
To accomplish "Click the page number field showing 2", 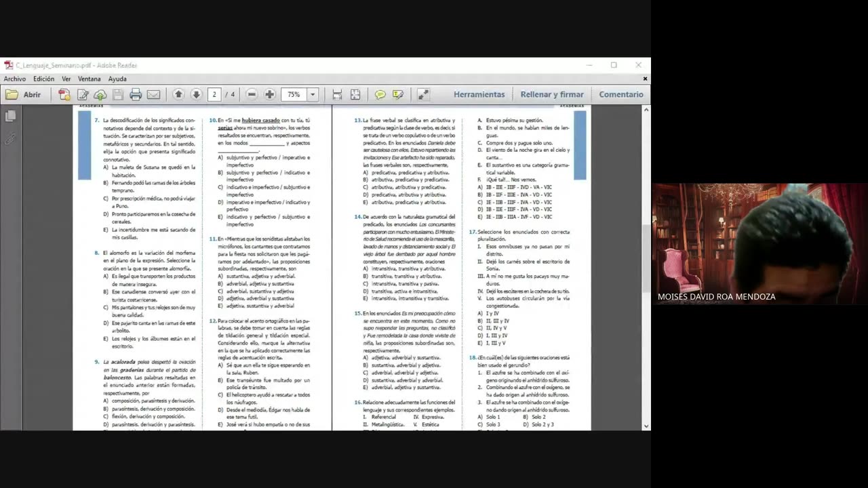I will click(214, 95).
